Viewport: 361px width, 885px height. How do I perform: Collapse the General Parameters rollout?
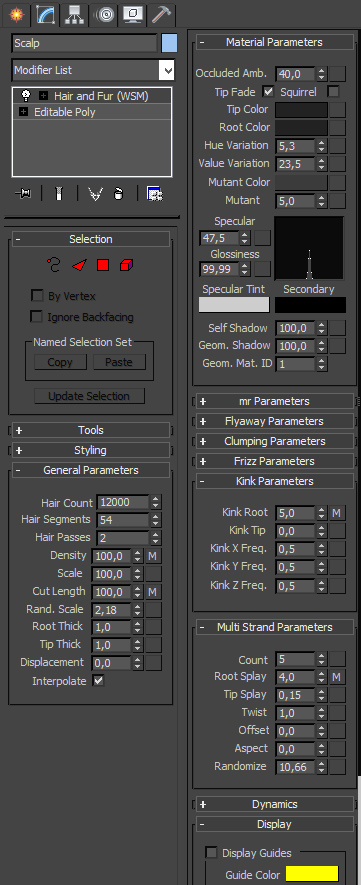(90, 470)
